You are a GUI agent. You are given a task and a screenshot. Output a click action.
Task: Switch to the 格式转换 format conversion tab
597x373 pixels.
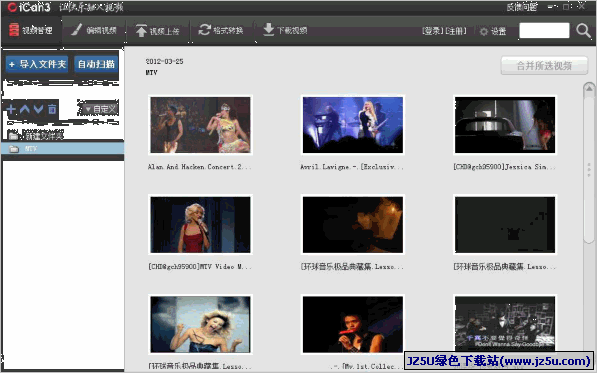(221, 30)
